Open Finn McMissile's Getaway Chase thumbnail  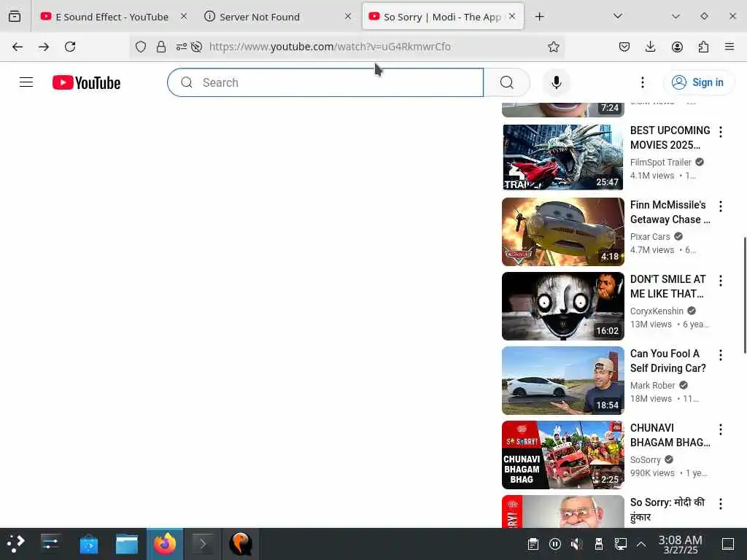[x=562, y=231]
